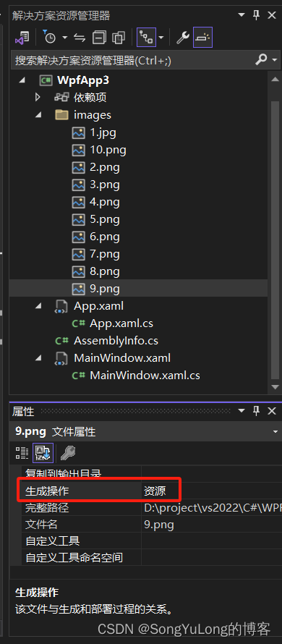Switch properties to Categorized view icon
This screenshot has width=282, height=644.
[x=22, y=452]
